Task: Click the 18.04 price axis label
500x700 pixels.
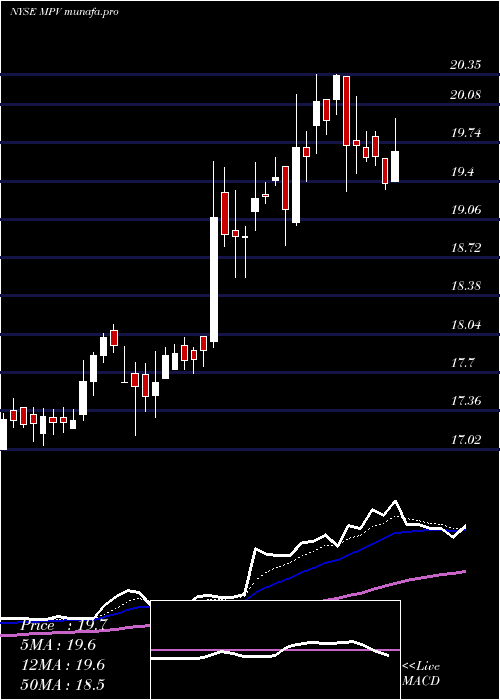Action: 466,325
